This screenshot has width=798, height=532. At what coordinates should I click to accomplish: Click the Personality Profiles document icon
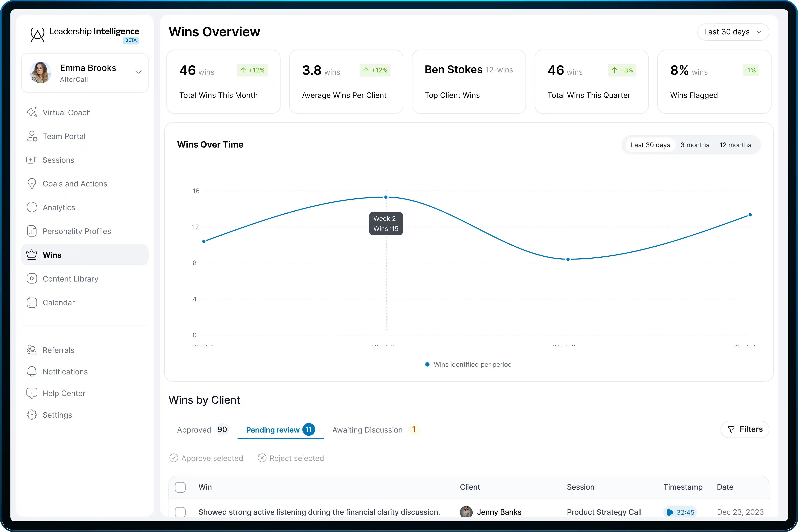point(31,231)
